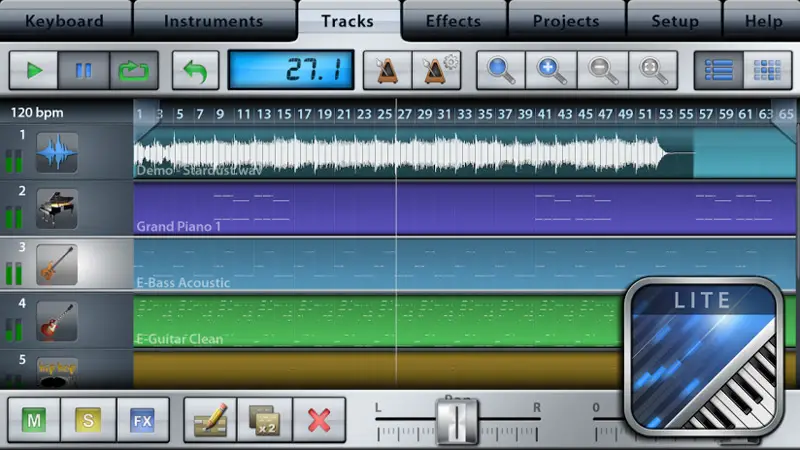Open track effects with FX button
This screenshot has width=800, height=450.
tap(142, 420)
